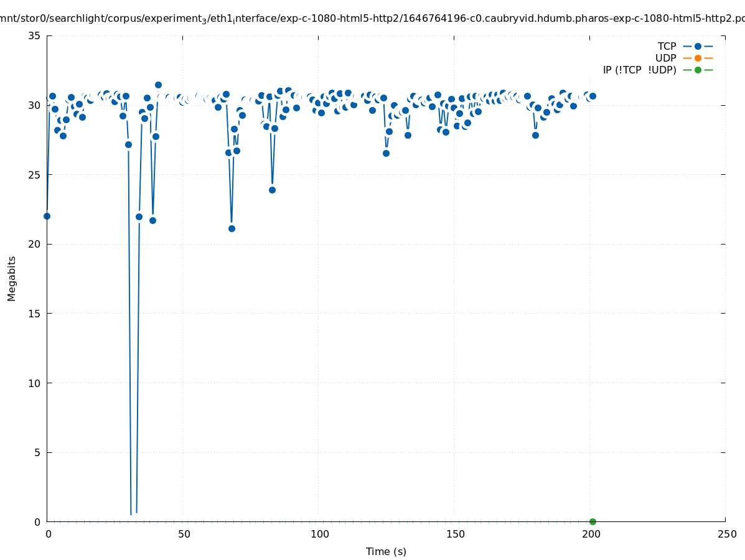Select the IP (!TCP !UDP) legend label

[639, 70]
